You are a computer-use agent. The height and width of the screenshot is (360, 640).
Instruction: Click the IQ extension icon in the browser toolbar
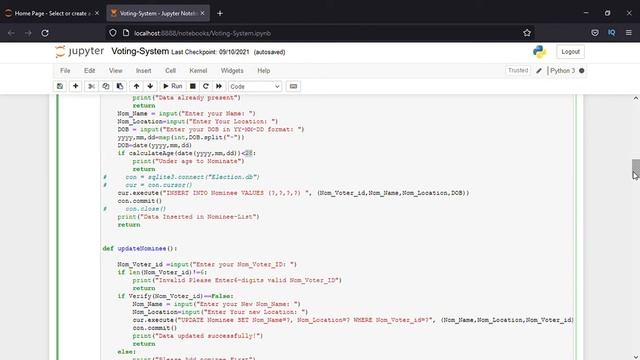point(611,33)
